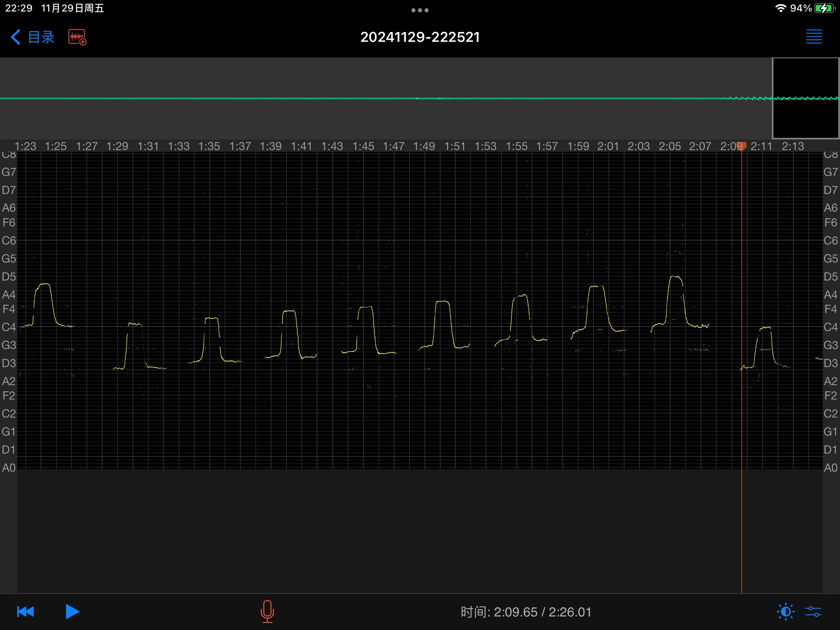Click the right C6 pitch label
Image resolution: width=840 pixels, height=630 pixels.
(x=831, y=241)
